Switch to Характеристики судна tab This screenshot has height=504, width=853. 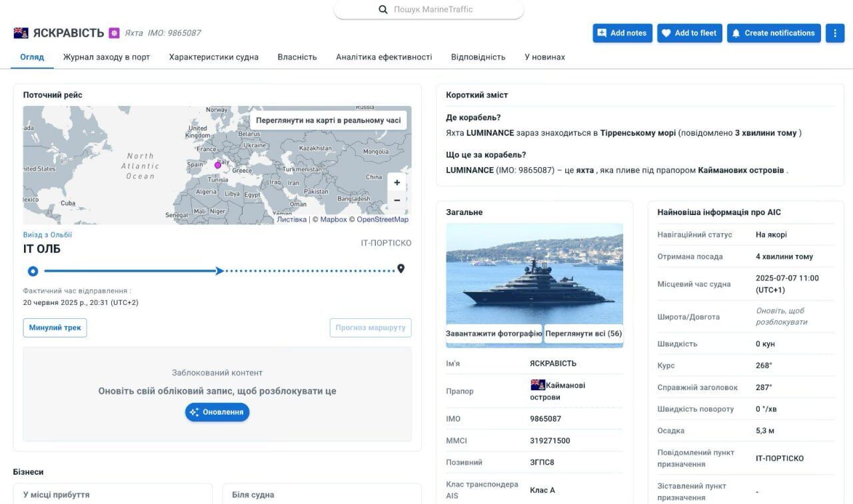click(214, 57)
